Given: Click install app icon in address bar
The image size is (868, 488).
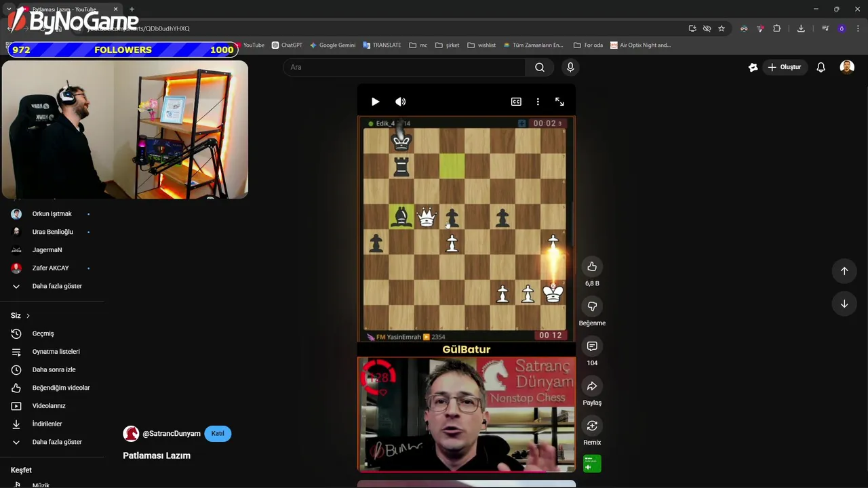Looking at the screenshot, I should tap(692, 28).
